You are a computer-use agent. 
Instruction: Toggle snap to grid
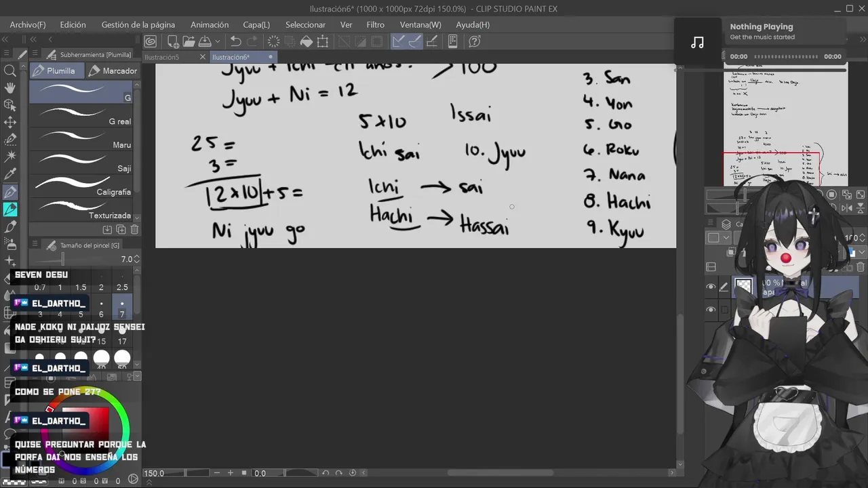[431, 41]
